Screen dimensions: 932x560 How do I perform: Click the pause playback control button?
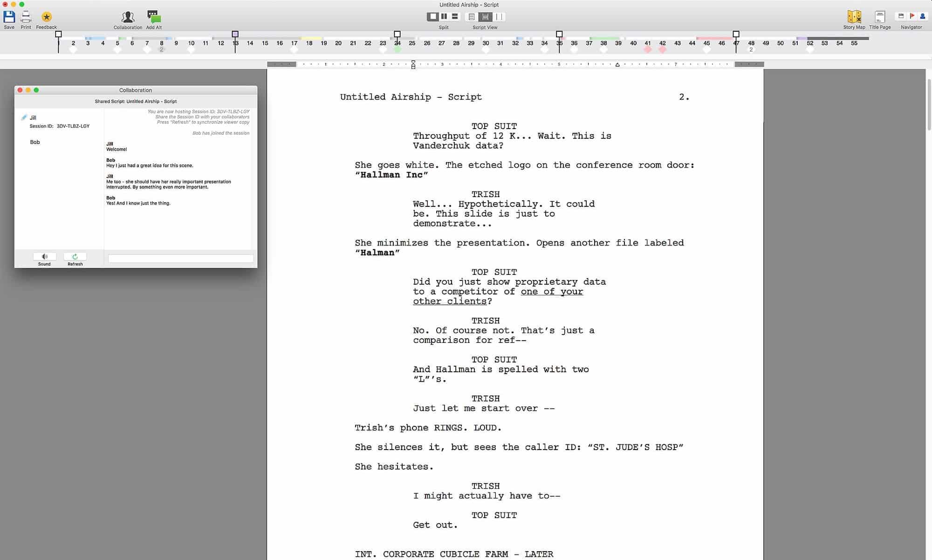[x=443, y=17]
